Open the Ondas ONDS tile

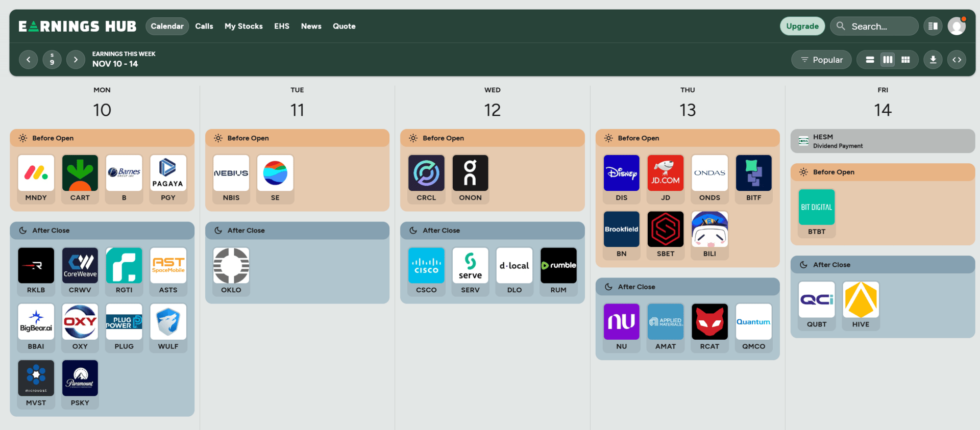709,179
